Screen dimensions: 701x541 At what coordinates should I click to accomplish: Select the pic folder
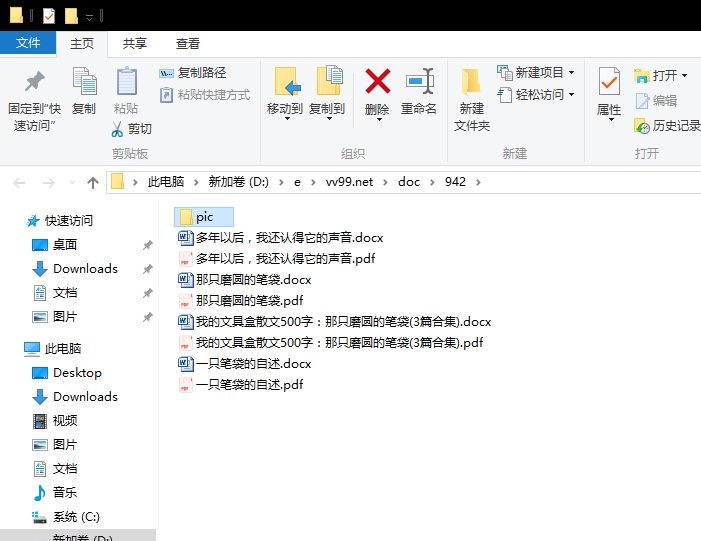coord(204,217)
